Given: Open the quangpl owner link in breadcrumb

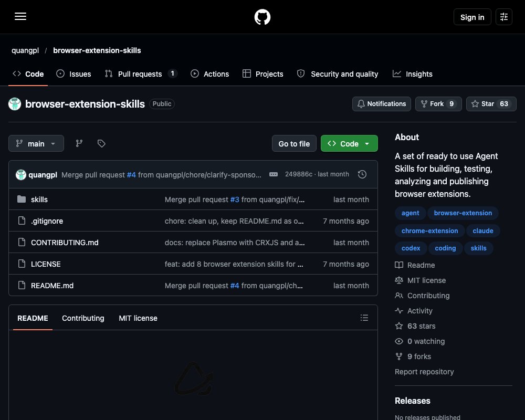Looking at the screenshot, I should tap(25, 50).
